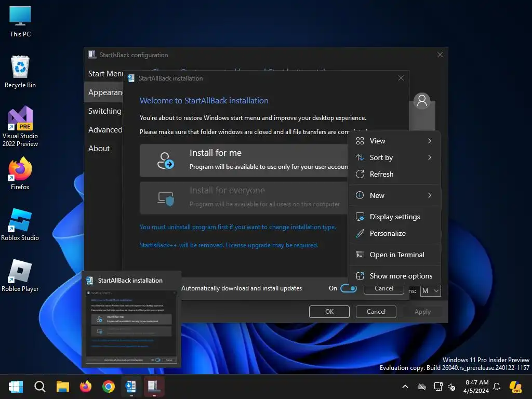Image resolution: width=532 pixels, height=399 pixels.
Task: Click the 'StartIsBack++ will be removed' notice
Action: [x=229, y=245]
